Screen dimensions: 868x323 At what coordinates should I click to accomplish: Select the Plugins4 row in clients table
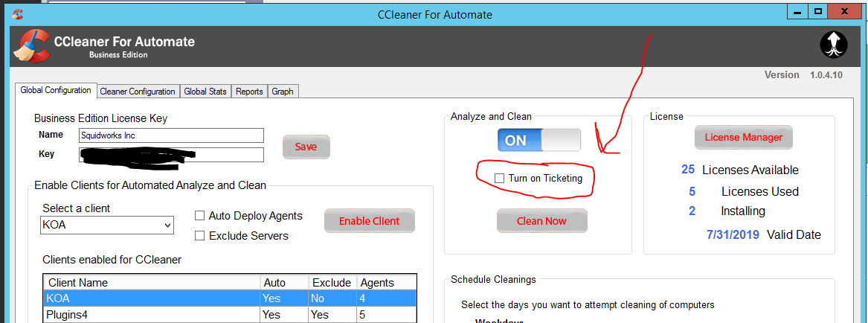149,314
